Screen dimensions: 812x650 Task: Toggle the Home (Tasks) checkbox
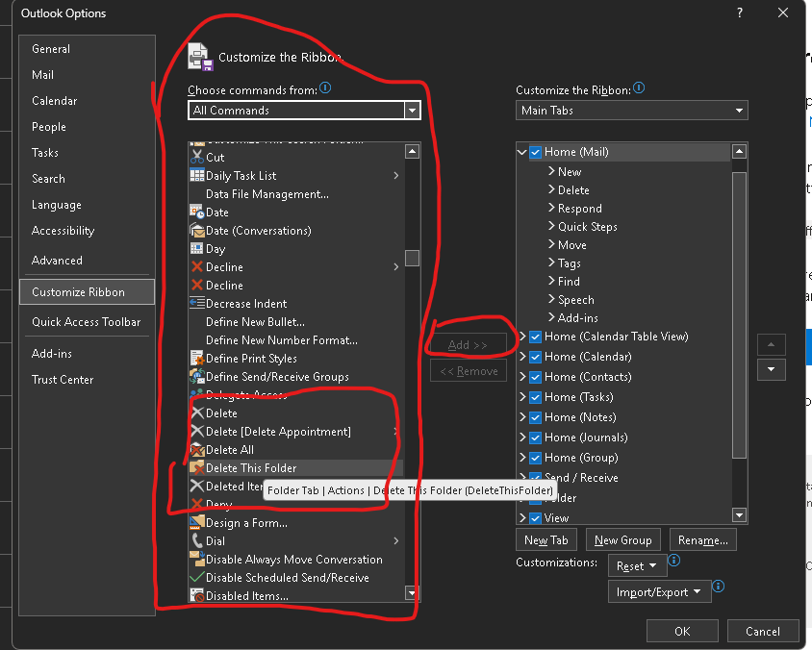coord(536,397)
